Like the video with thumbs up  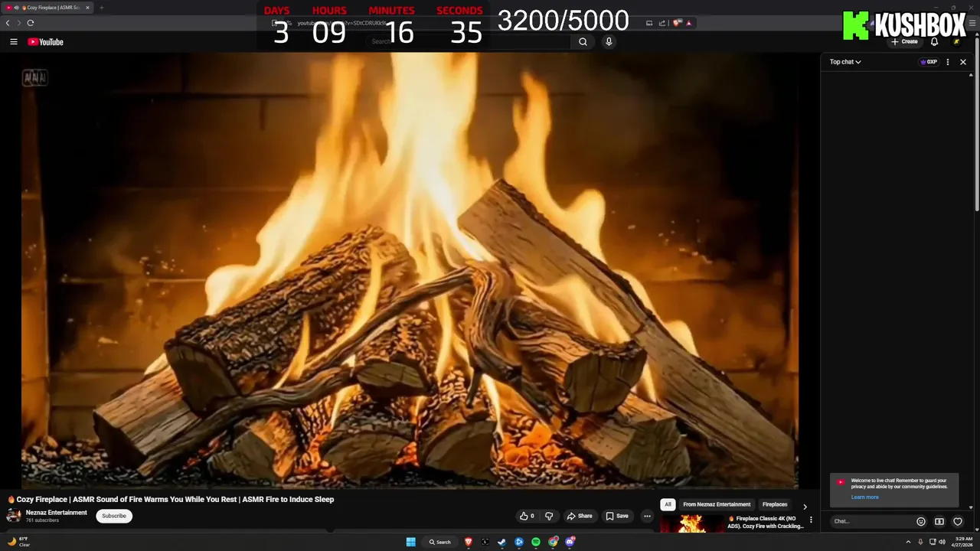pyautogui.click(x=527, y=516)
